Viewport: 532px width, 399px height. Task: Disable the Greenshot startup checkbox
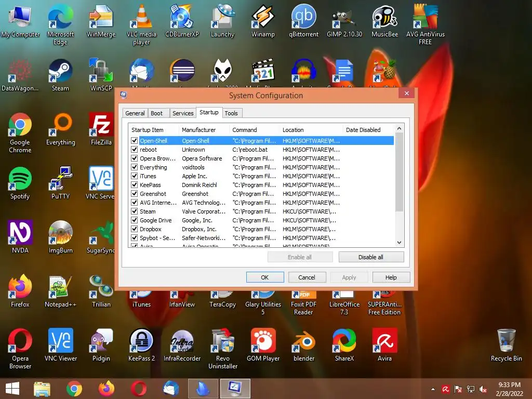[135, 193]
